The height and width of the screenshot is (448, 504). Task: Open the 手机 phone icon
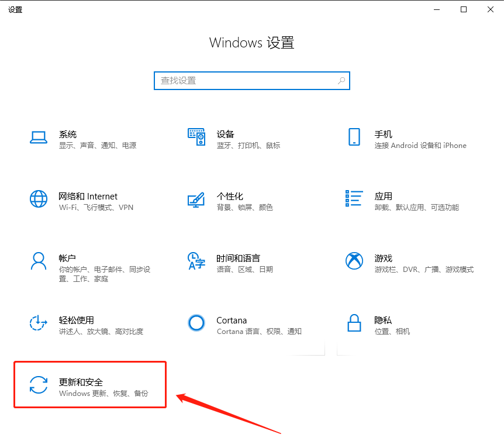point(354,137)
